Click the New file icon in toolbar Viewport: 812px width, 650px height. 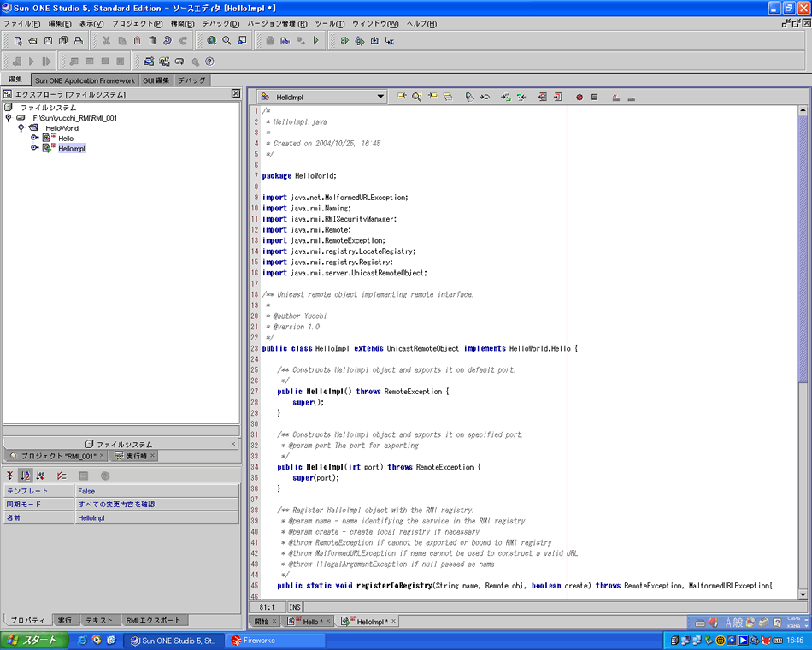click(18, 40)
